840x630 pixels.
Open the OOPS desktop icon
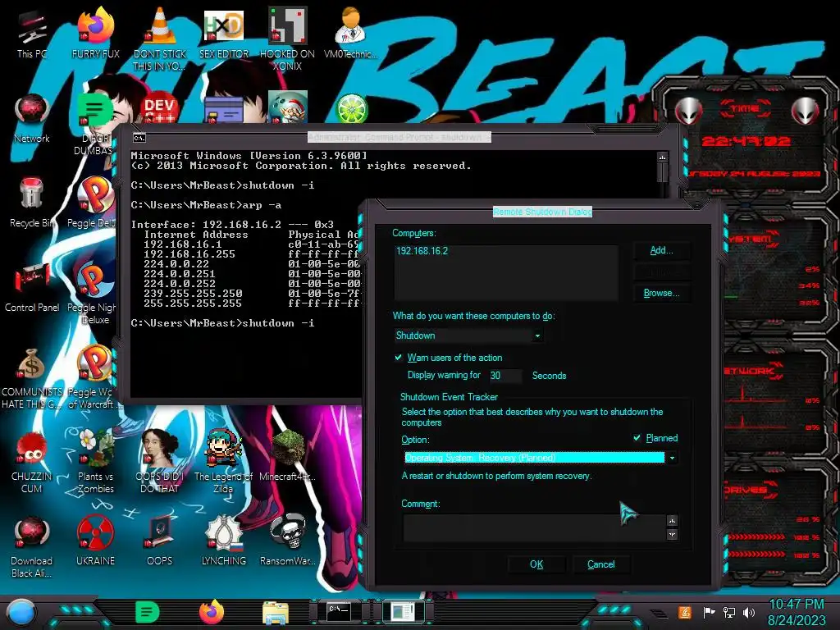point(160,541)
